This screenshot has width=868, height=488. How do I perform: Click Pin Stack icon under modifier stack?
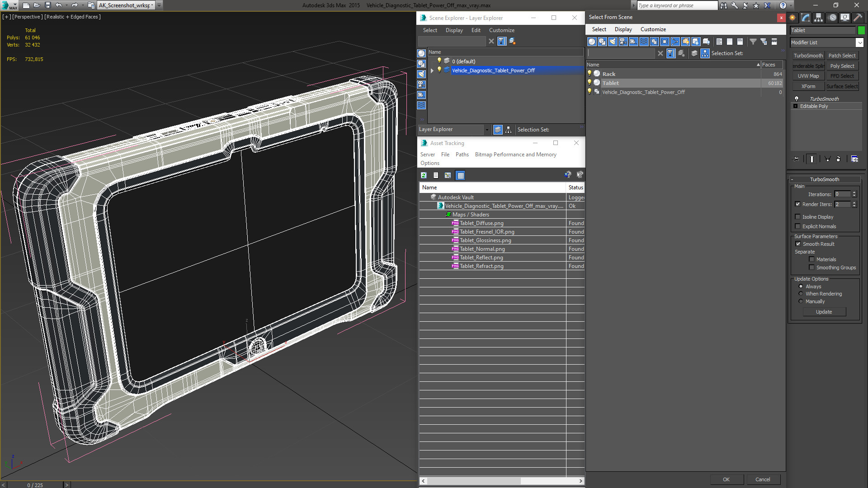[796, 159]
